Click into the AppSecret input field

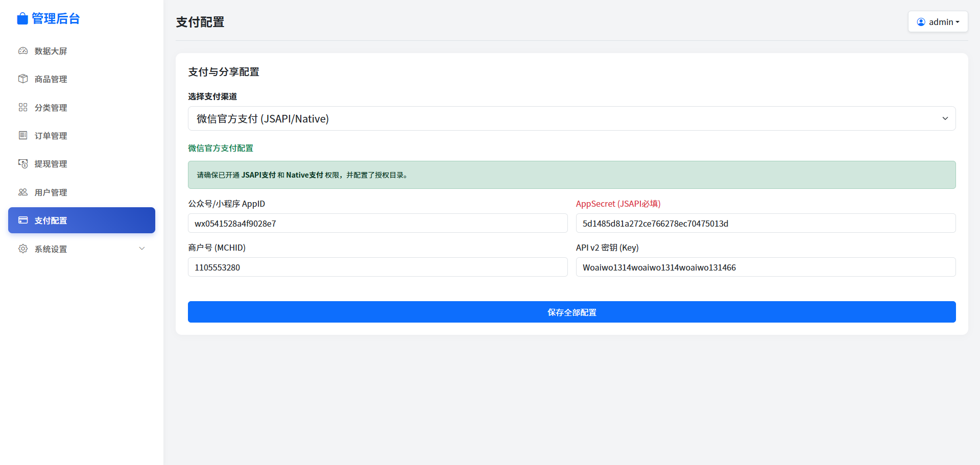766,224
